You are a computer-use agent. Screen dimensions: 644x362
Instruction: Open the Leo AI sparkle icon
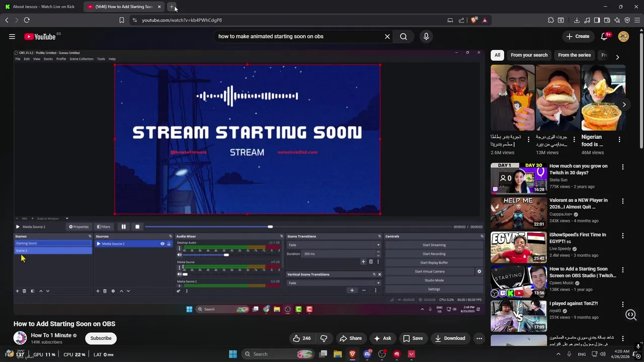coord(617,20)
